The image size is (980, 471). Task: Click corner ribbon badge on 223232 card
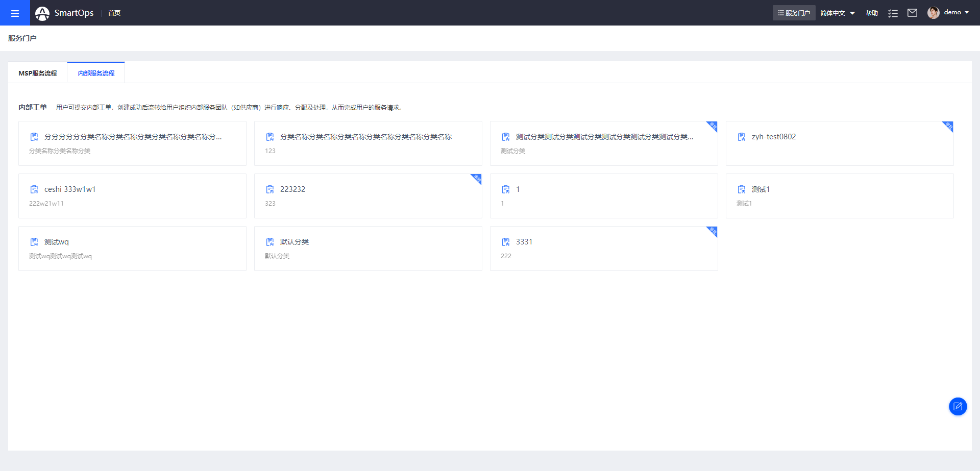tap(477, 178)
